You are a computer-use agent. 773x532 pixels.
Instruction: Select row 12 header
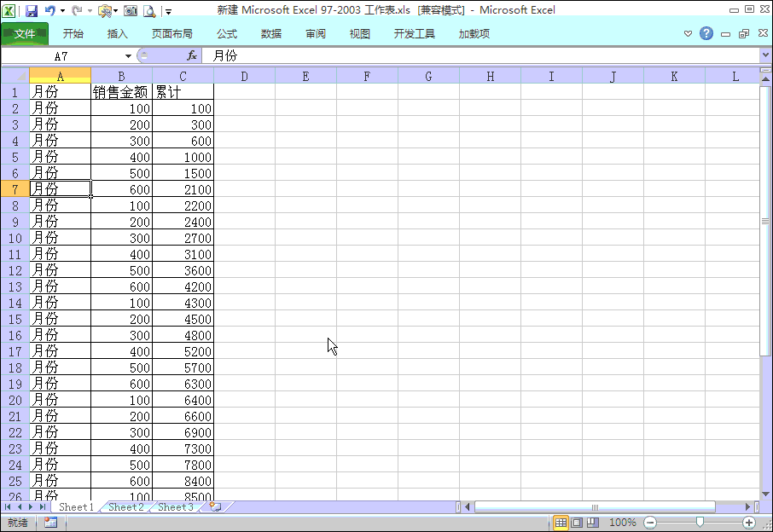click(x=15, y=270)
